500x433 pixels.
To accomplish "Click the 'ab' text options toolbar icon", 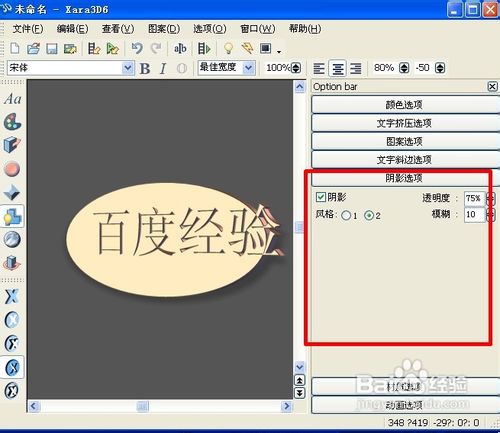I will [180, 49].
